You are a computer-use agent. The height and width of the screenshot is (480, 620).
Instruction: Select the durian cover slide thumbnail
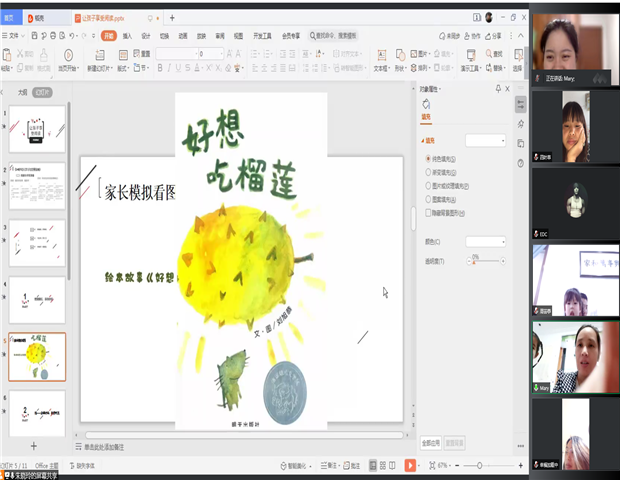(37, 357)
